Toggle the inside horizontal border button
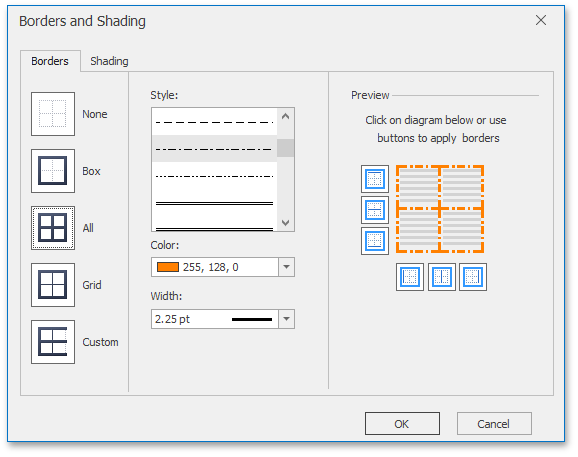The width and height of the screenshot is (578, 457). [x=375, y=210]
